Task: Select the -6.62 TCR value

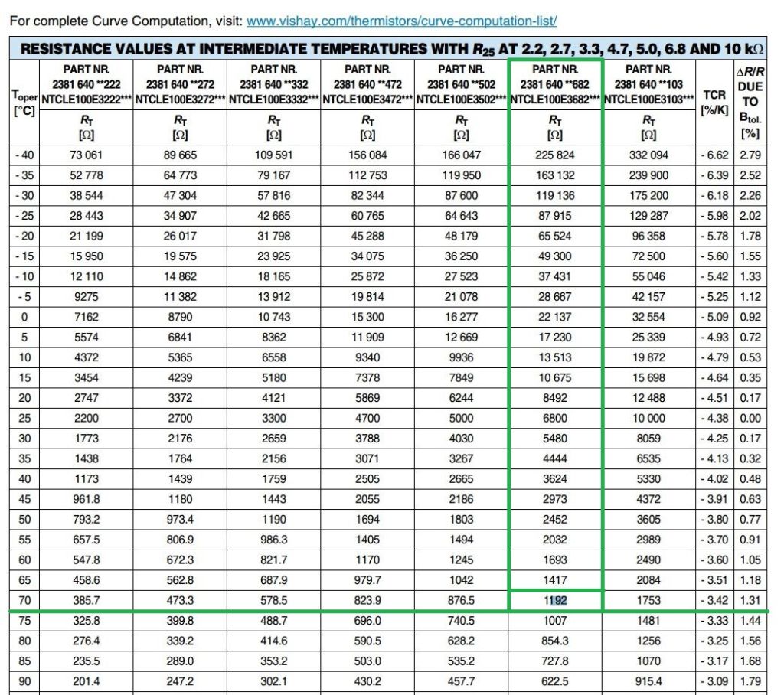Action: pos(714,155)
